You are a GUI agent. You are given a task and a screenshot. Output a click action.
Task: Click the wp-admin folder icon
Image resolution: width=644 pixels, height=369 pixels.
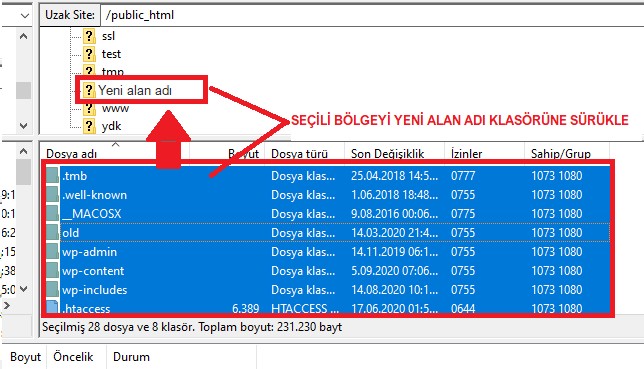point(52,251)
